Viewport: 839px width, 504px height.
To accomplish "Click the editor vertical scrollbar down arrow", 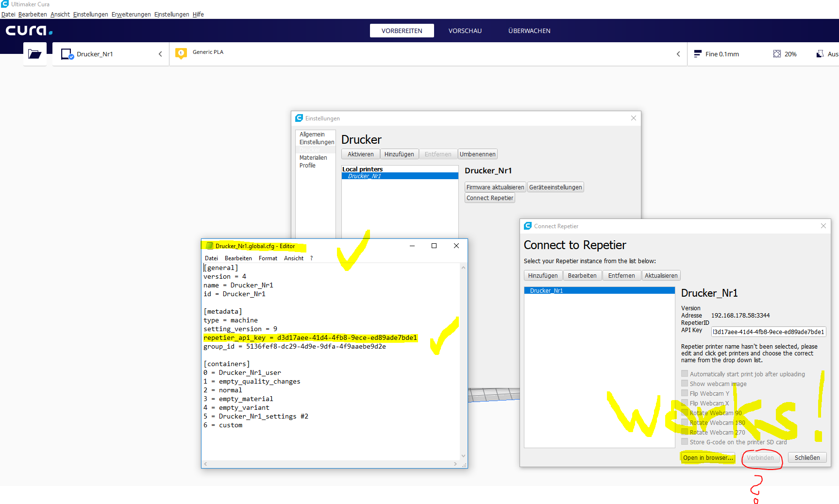I will point(463,455).
